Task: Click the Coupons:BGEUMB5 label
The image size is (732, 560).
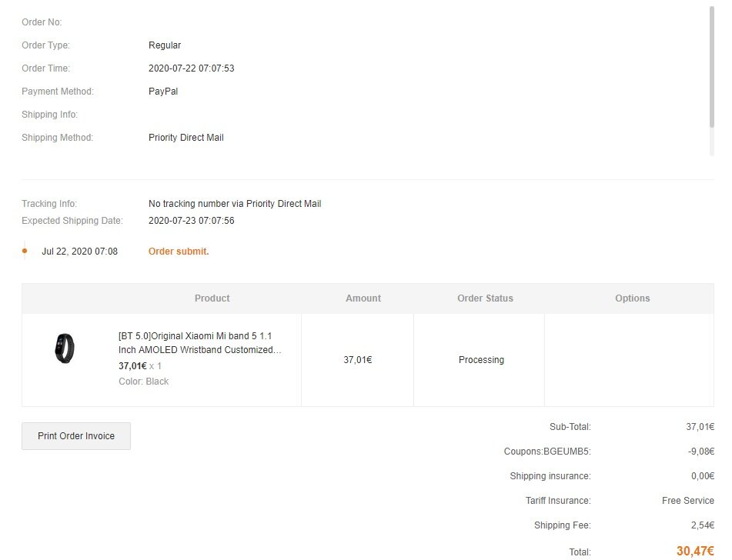Action: 547,452
